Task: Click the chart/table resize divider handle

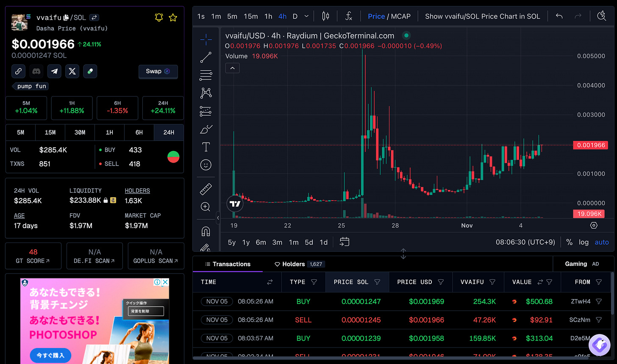Action: (403, 254)
